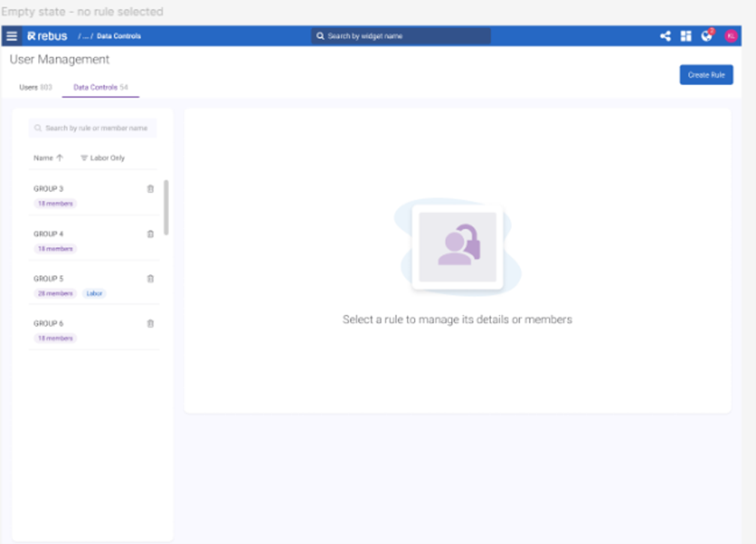
Task: Delete GROUP 6 using trash icon
Action: pos(150,324)
